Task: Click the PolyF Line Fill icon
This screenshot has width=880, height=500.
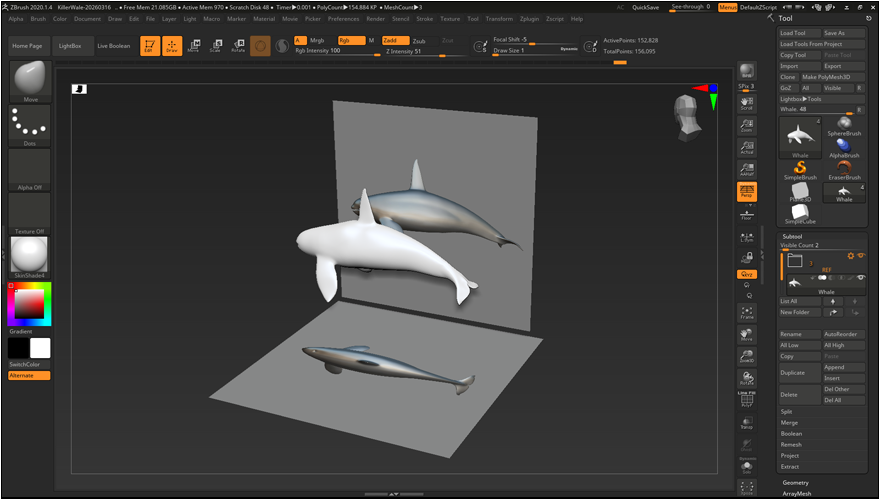Action: [x=746, y=400]
